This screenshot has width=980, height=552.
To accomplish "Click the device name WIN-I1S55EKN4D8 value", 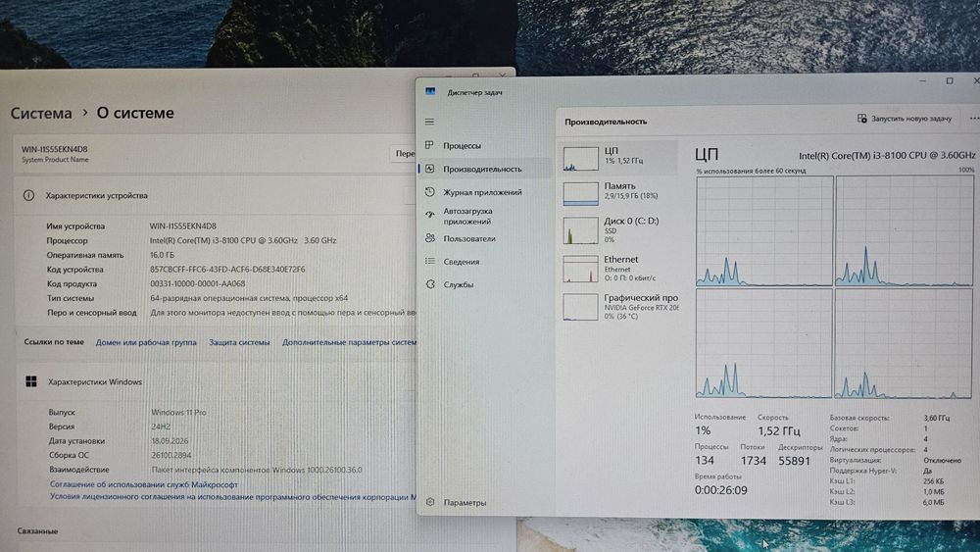I will tap(183, 226).
